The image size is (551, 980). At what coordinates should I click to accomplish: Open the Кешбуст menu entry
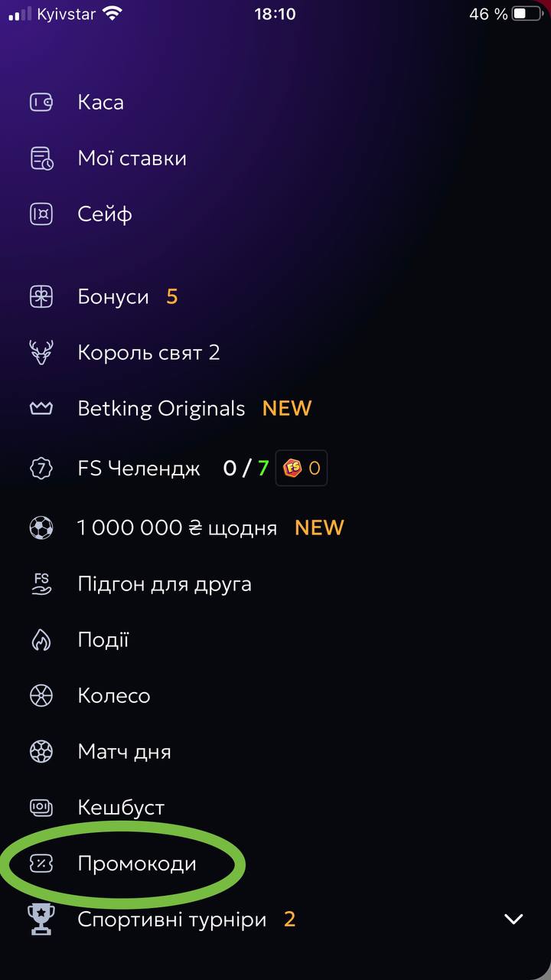121,808
